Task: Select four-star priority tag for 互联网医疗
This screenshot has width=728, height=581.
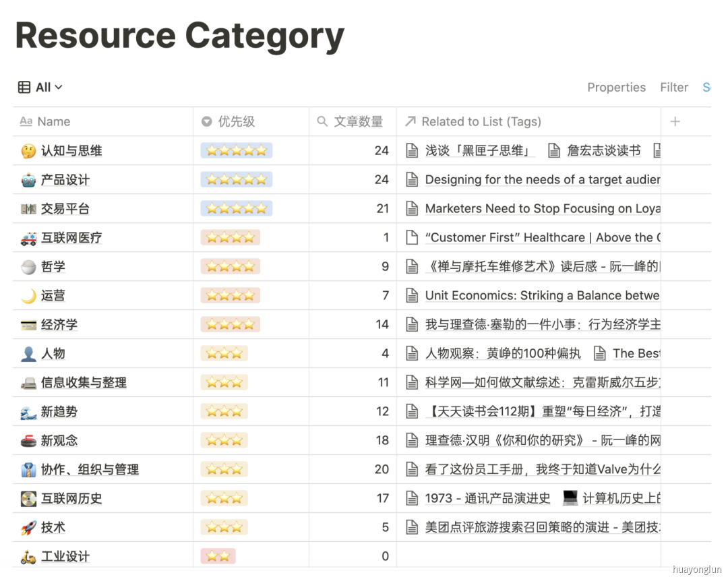Action: pos(231,238)
